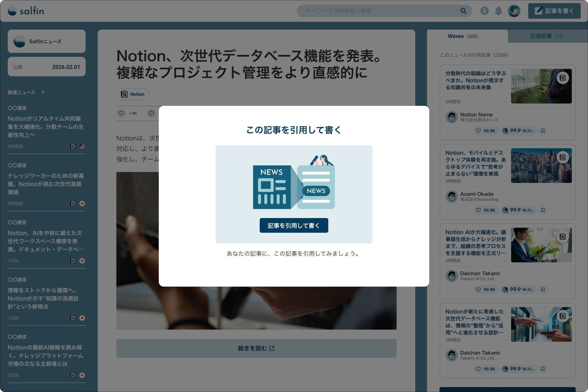Open 続きを読む external link

point(256,348)
